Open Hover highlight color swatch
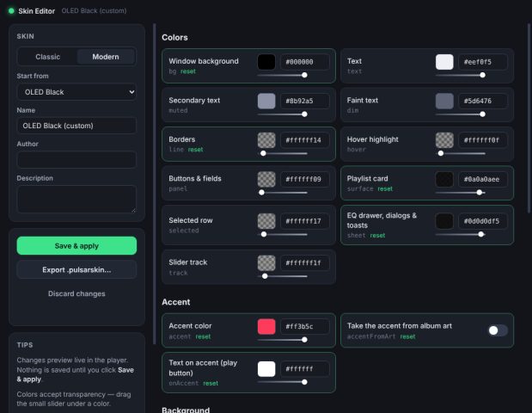This screenshot has width=532, height=413. point(444,140)
